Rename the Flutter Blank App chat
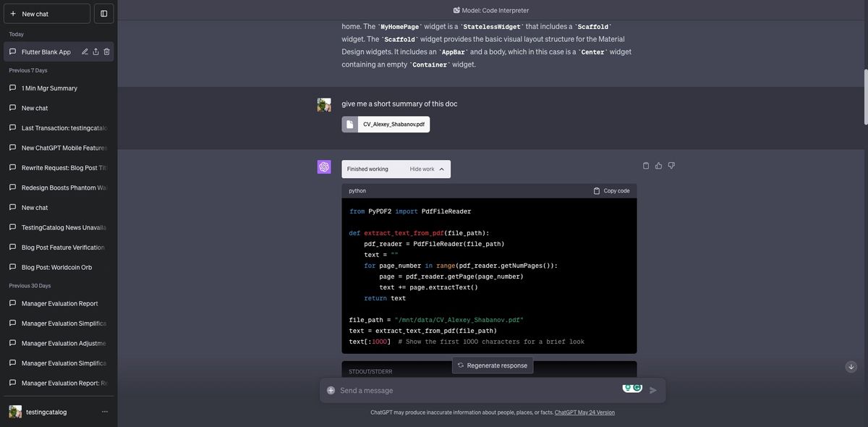The height and width of the screenshot is (427, 868). click(x=83, y=50)
